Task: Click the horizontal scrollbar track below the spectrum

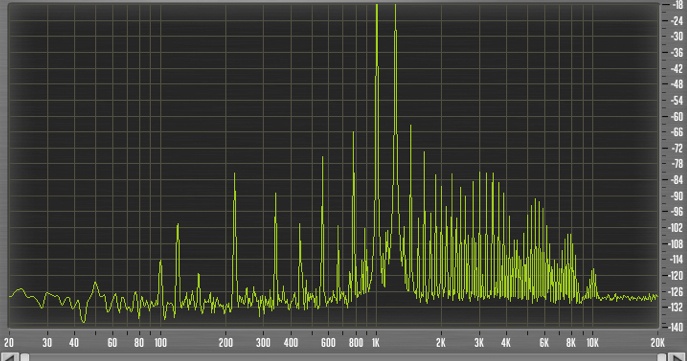Action: tap(344, 357)
